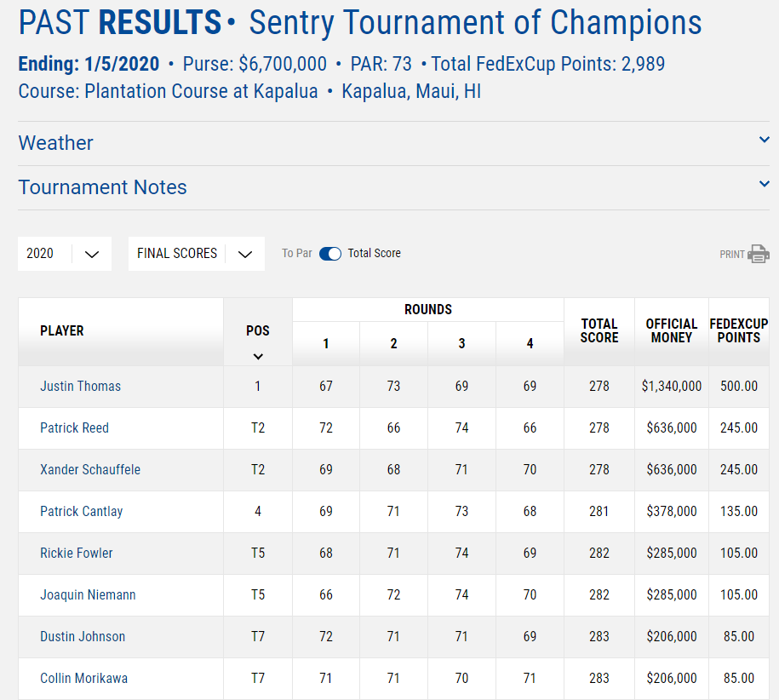This screenshot has width=779, height=700.
Task: Click the 135.00 points cell
Action: click(739, 511)
